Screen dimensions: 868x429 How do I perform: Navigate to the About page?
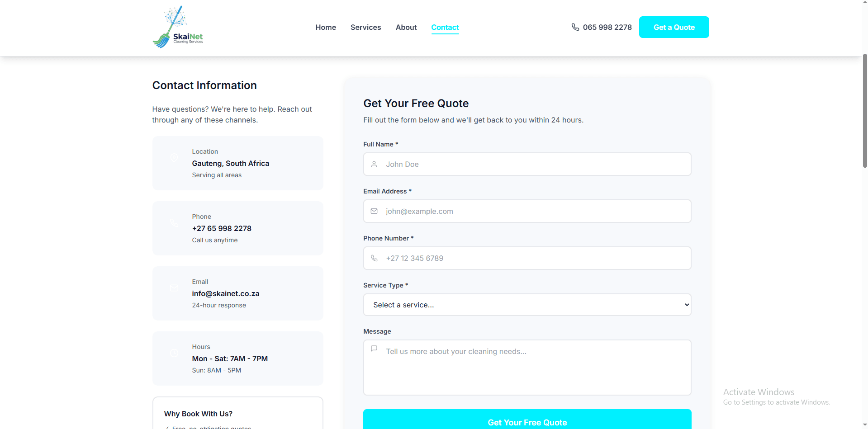click(x=406, y=27)
